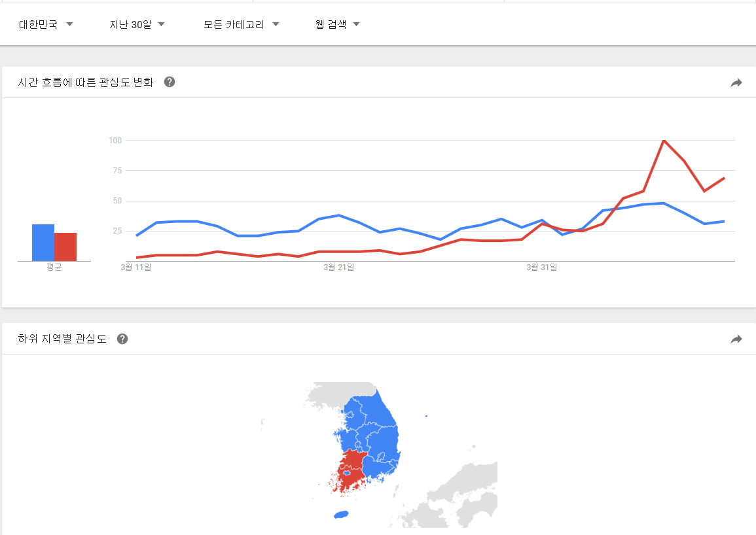Expand the 웹 검색 search type dropdown

(x=337, y=25)
